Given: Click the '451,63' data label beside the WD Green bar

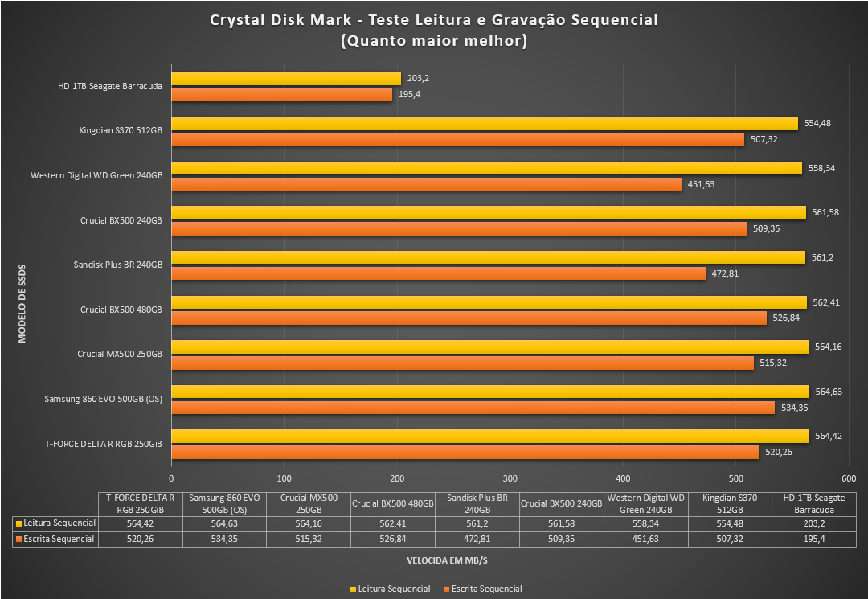Looking at the screenshot, I should (702, 184).
